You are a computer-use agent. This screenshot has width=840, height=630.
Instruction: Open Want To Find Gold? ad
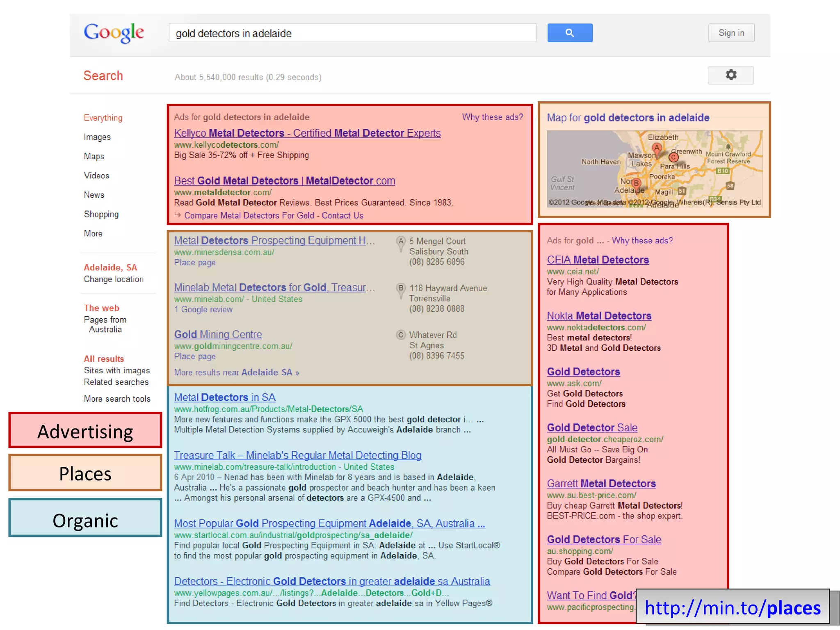tap(591, 595)
